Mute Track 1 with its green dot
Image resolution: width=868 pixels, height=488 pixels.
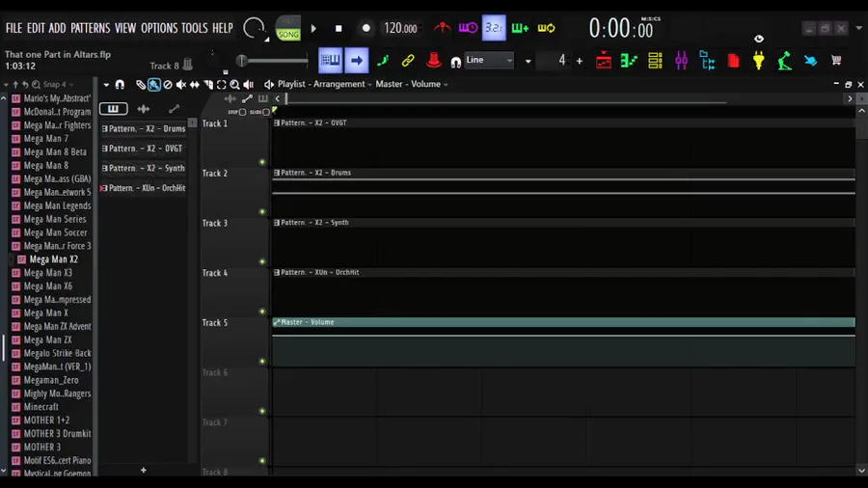point(262,162)
